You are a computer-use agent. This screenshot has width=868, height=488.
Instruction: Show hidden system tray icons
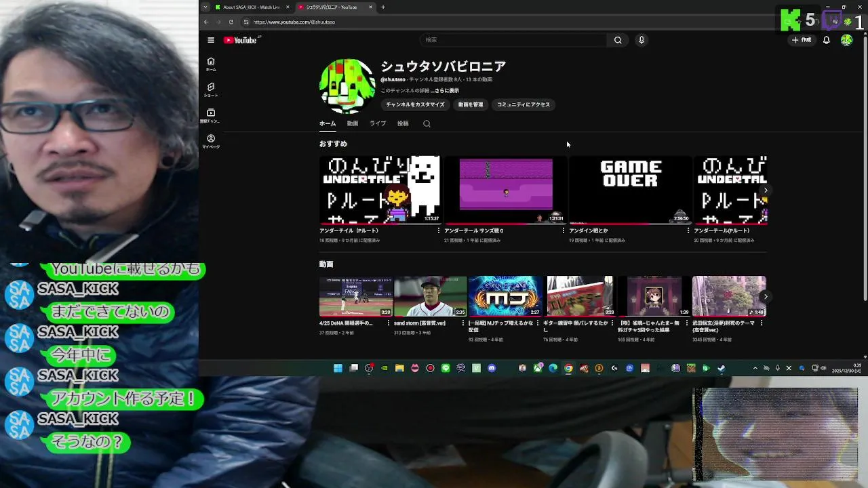coord(755,368)
